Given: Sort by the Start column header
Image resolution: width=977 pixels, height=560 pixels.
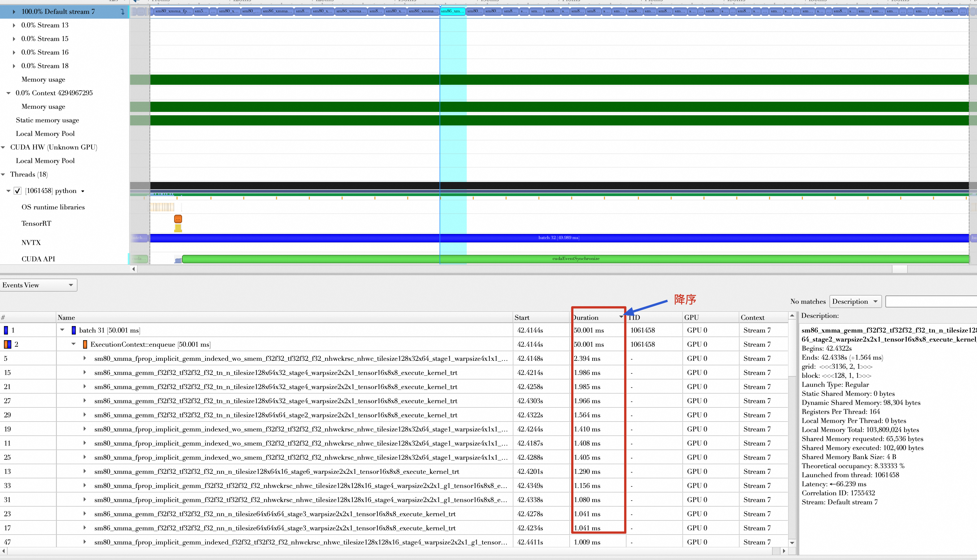Looking at the screenshot, I should [522, 317].
